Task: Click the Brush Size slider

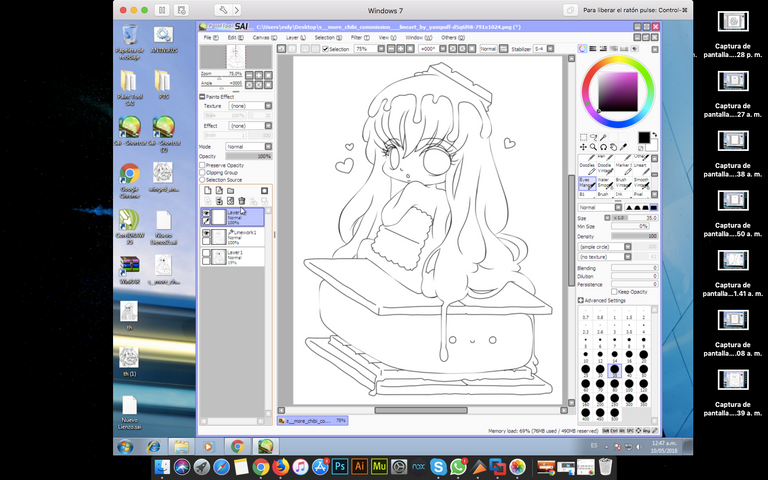Action: point(634,218)
